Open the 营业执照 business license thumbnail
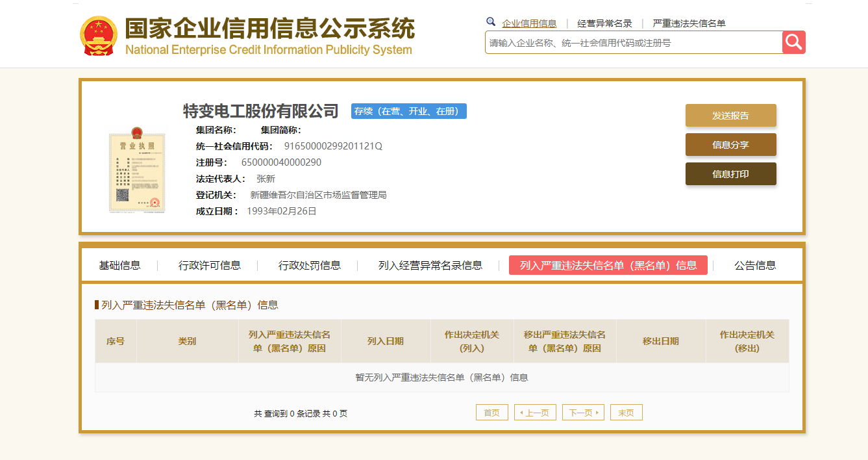The width and height of the screenshot is (868, 460). coord(137,170)
